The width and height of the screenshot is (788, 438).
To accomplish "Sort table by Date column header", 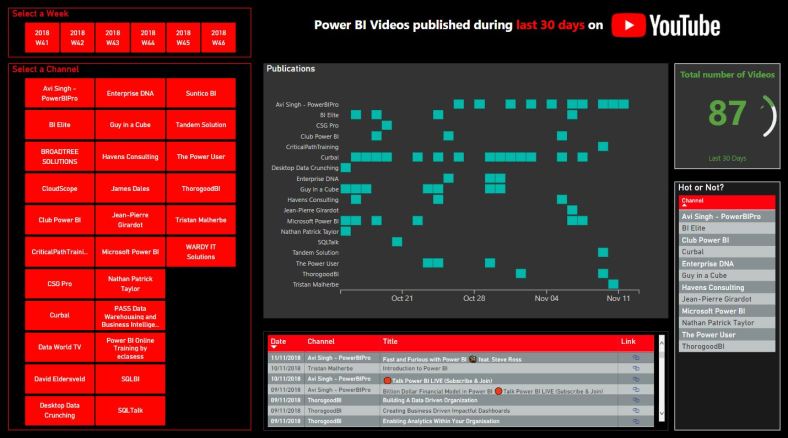I will pos(278,342).
